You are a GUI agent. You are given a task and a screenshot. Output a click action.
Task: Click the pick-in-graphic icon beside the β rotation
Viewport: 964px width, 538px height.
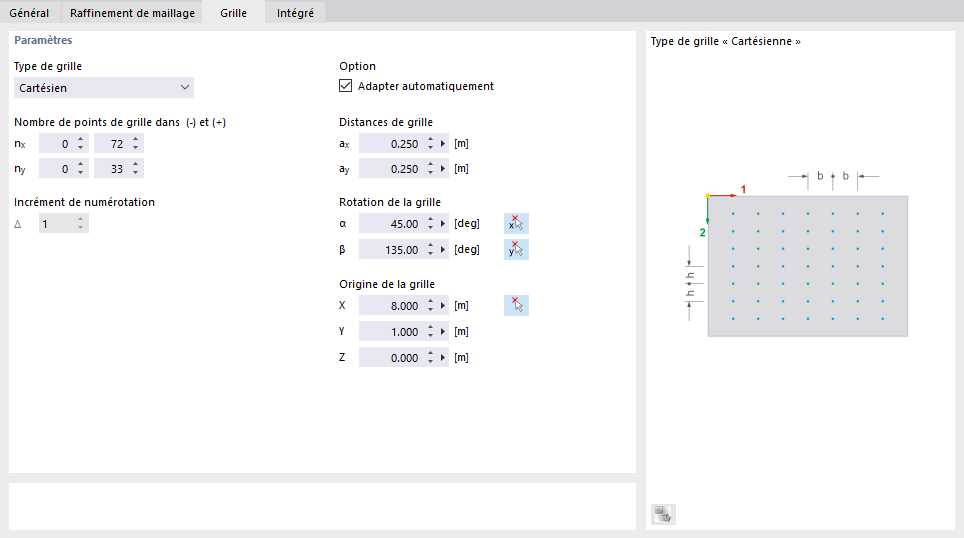point(516,250)
